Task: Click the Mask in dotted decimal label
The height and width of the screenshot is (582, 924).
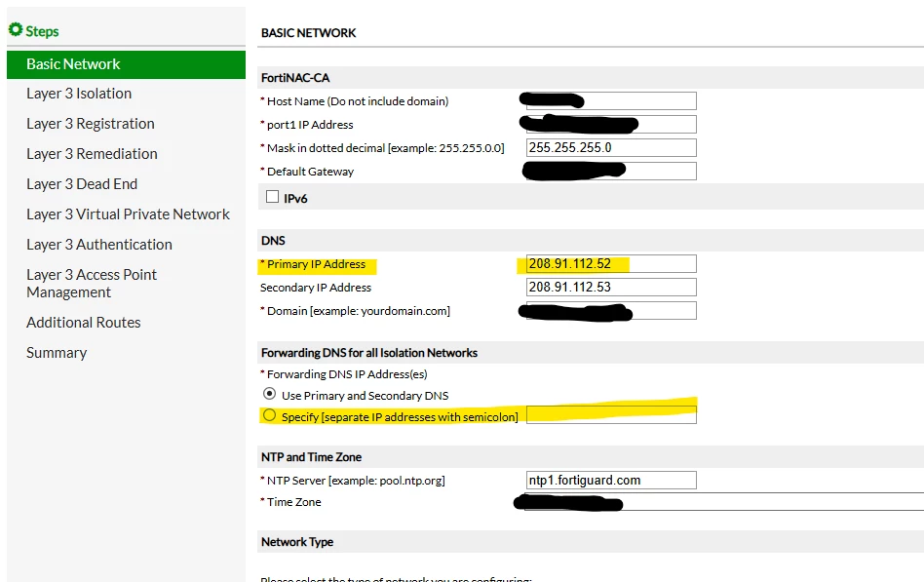Action: [385, 148]
